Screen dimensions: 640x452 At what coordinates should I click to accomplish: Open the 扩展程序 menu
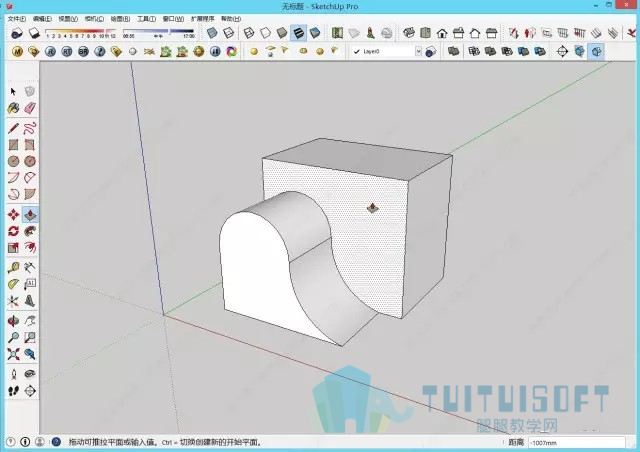tap(202, 19)
